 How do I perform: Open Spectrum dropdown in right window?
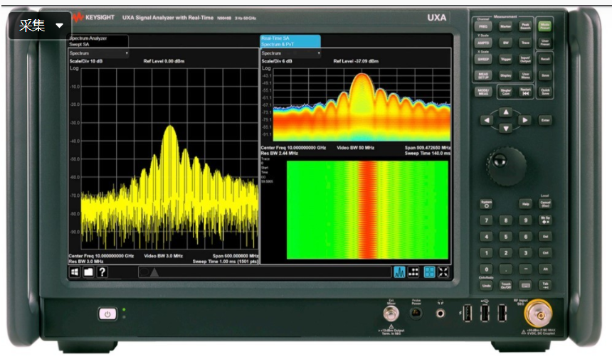291,53
